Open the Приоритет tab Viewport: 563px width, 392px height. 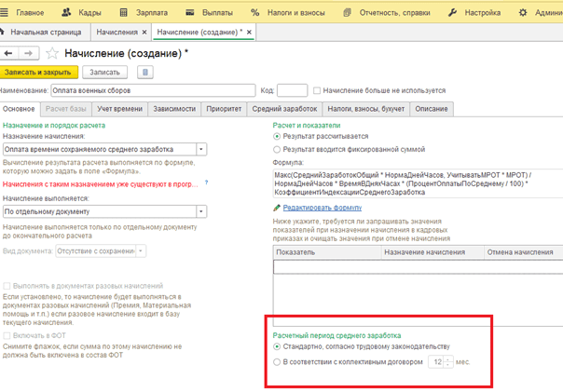coord(224,109)
